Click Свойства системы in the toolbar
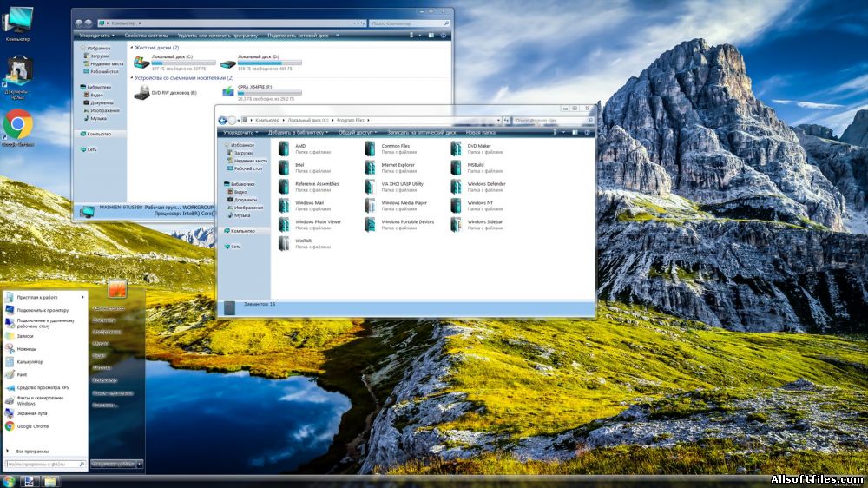This screenshot has width=868, height=488. pyautogui.click(x=146, y=36)
